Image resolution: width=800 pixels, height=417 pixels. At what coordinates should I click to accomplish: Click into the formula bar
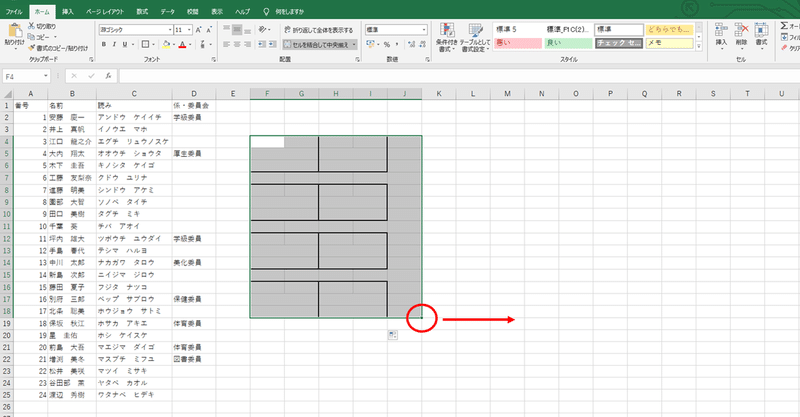459,76
